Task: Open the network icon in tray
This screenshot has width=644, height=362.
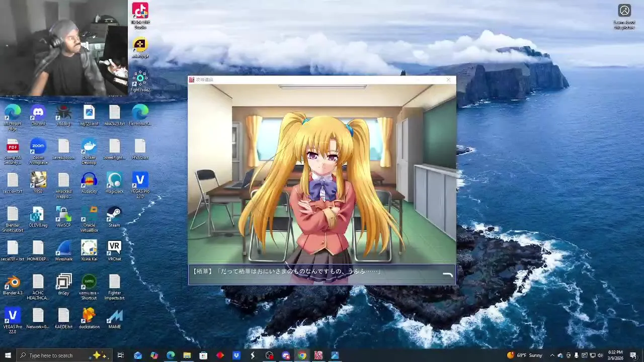Action: [592, 355]
